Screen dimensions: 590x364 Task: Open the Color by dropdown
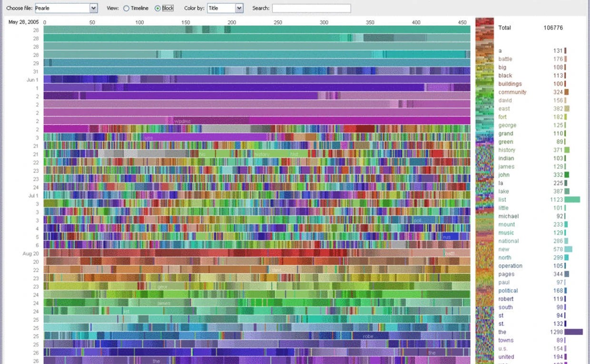[239, 9]
